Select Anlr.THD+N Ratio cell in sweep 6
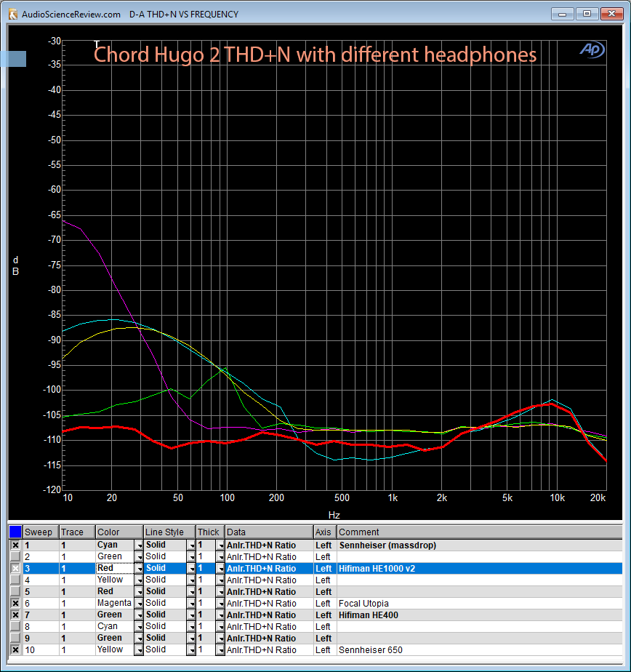Screen dimensions: 631x672 coord(269,603)
